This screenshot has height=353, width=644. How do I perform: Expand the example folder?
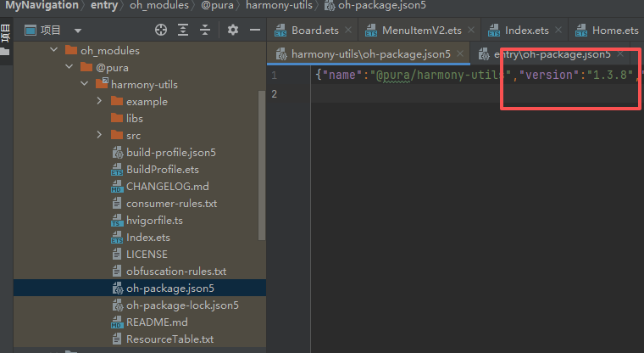coord(100,102)
